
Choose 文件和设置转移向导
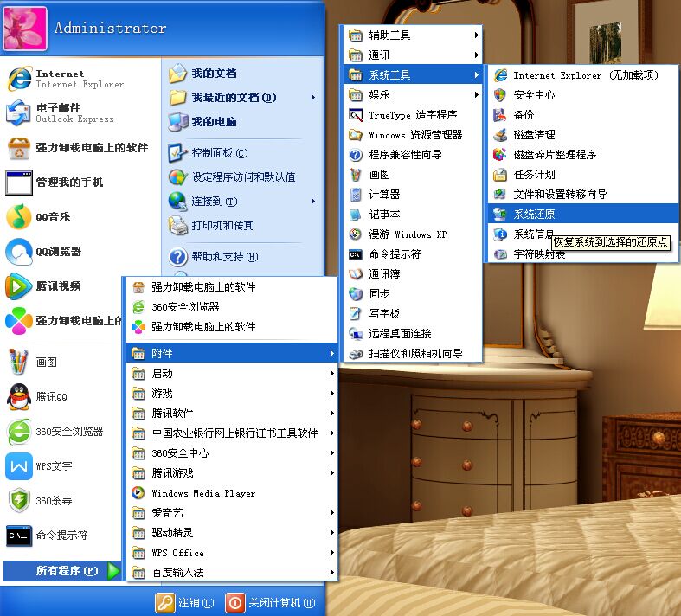click(582, 195)
